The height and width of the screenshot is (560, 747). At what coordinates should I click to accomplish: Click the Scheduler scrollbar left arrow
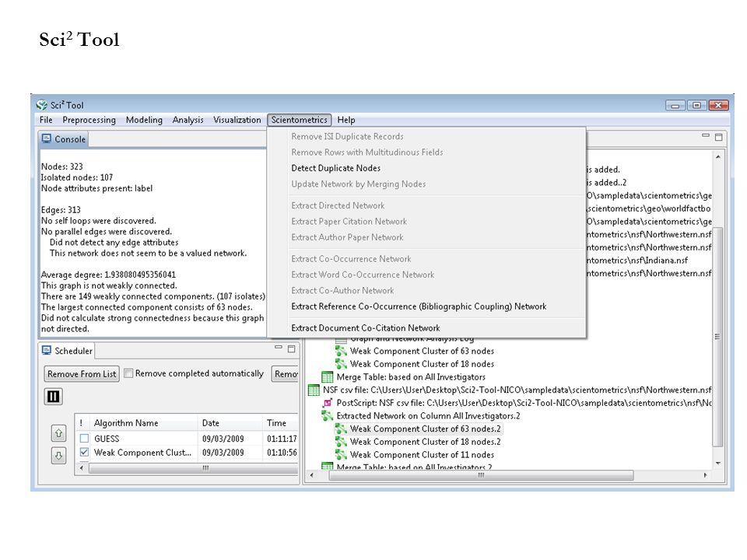pyautogui.click(x=82, y=468)
